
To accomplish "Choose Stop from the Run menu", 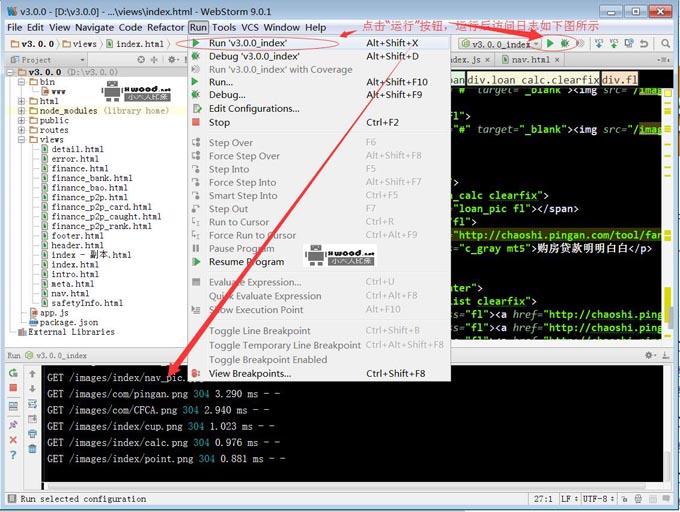I will click(319, 122).
